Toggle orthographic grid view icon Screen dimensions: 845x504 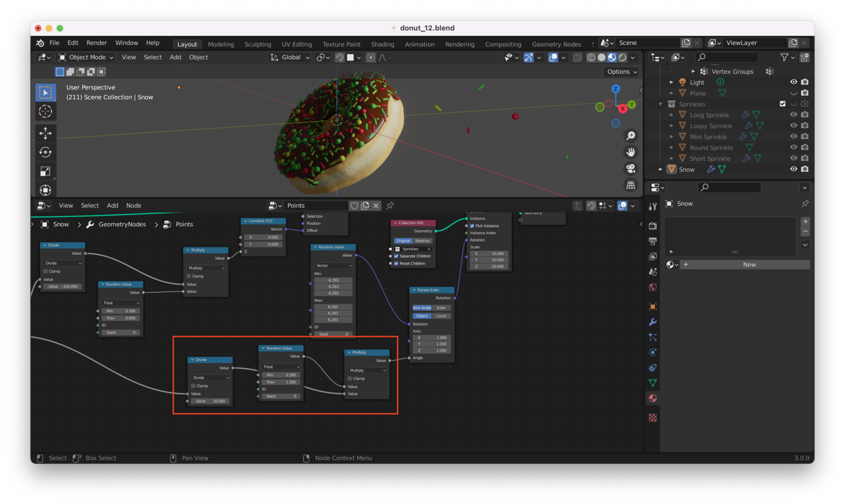[630, 185]
